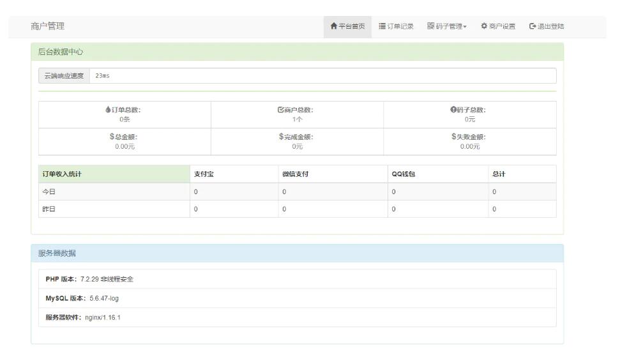This screenshot has height=364, width=620.
Task: Click the check icon beside 商户总数
Action: pyautogui.click(x=280, y=110)
